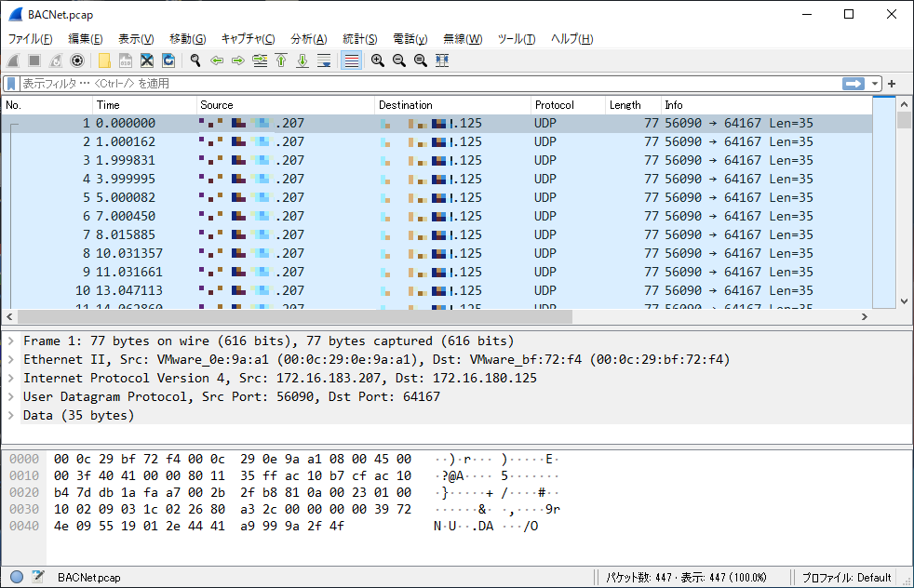Restart the current capture

[x=56, y=60]
